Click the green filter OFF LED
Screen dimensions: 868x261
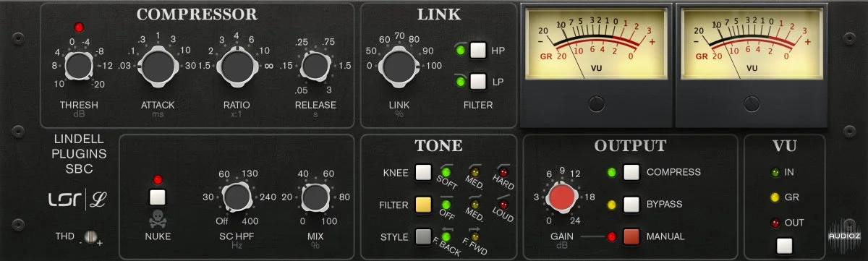pos(446,205)
